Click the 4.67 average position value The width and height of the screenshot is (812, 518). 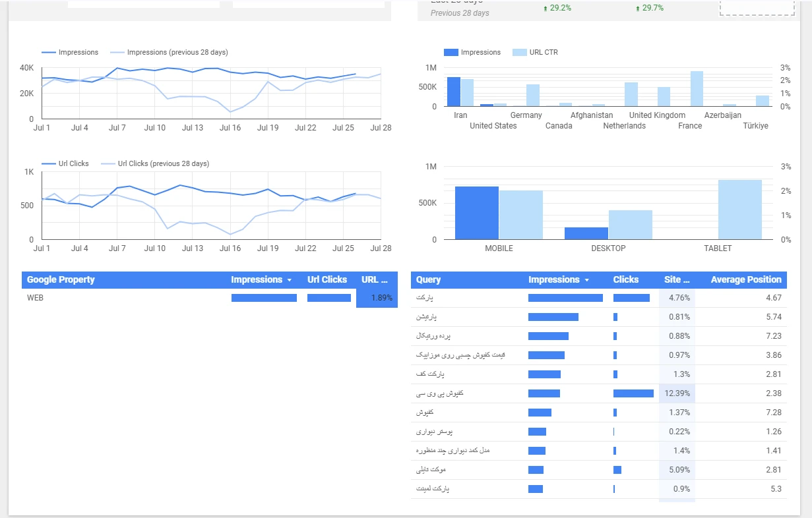(774, 298)
